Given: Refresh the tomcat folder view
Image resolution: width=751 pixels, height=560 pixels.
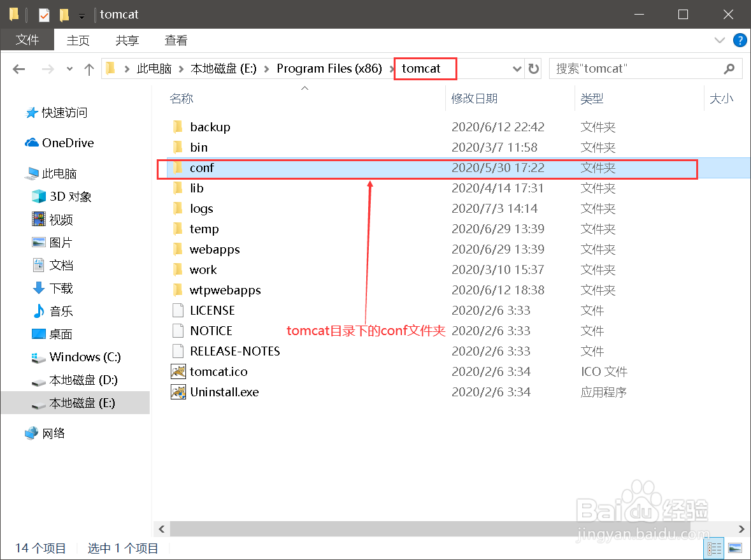Looking at the screenshot, I should tap(534, 69).
